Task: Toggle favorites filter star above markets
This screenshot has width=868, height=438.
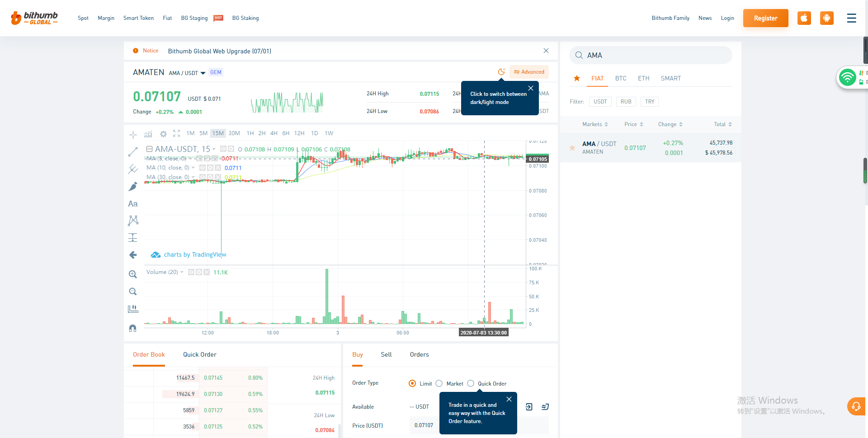Action: point(577,78)
